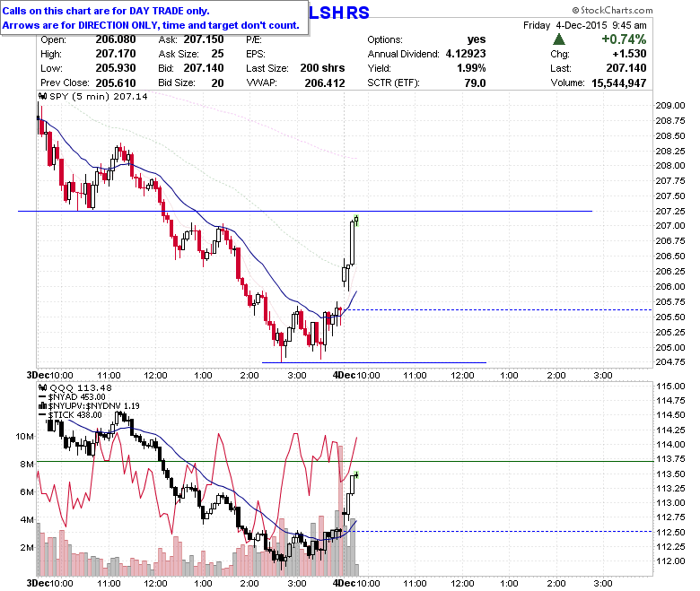Click the StockCharts.com copyright text
Screen dimensions: 700x591
612,10
